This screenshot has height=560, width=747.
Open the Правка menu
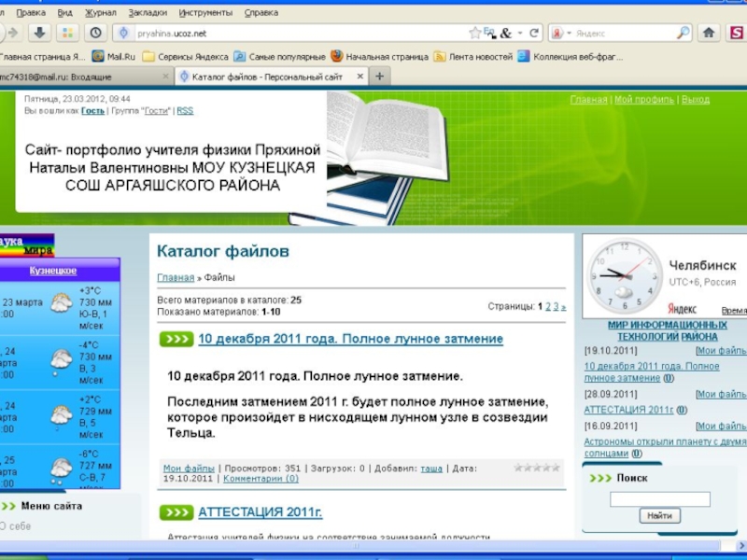[x=31, y=13]
